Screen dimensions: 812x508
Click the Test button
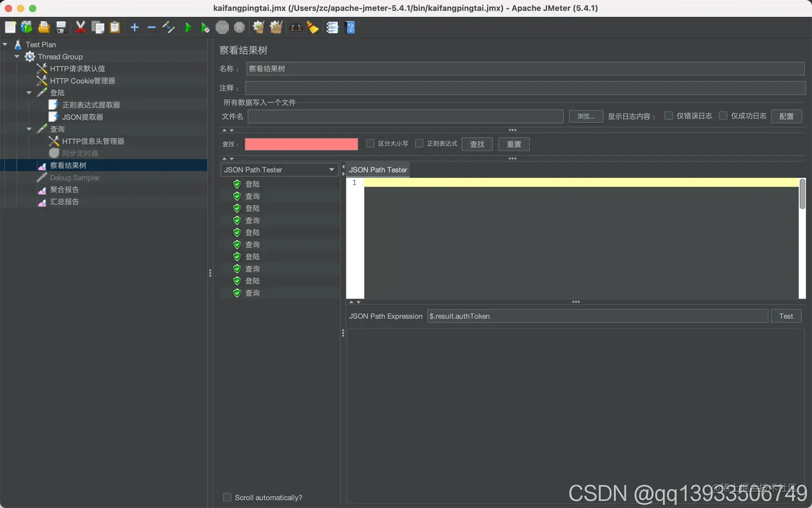click(786, 316)
